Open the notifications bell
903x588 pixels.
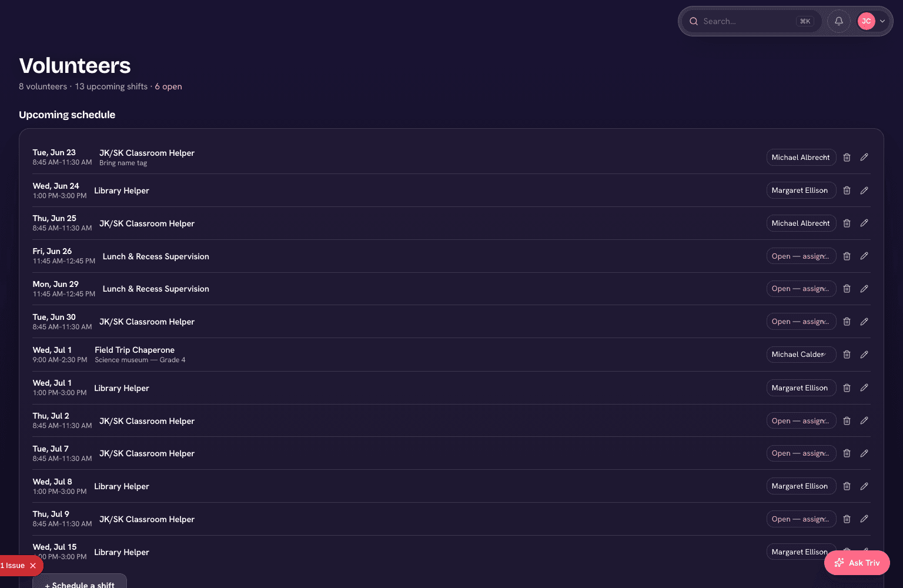coord(839,21)
